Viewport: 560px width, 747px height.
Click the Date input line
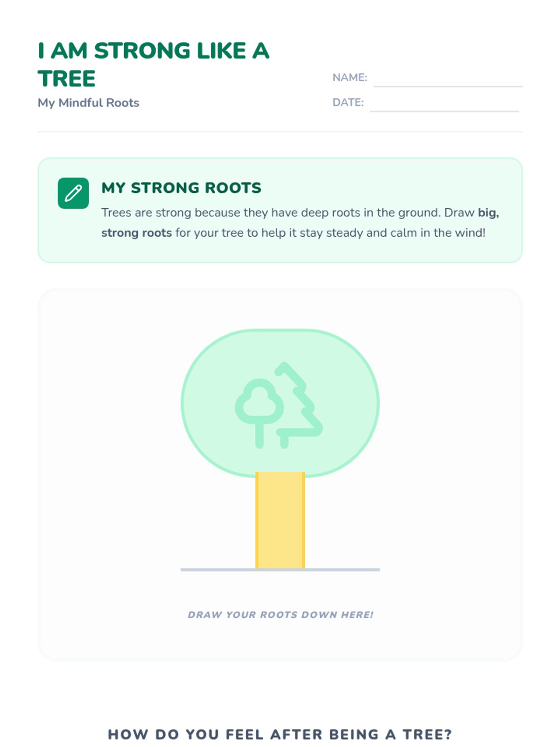click(444, 105)
